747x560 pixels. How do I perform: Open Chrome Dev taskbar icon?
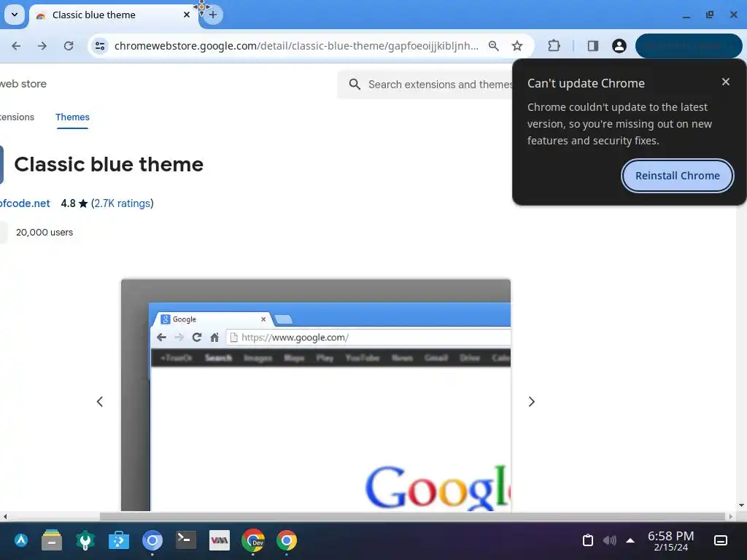pos(253,540)
